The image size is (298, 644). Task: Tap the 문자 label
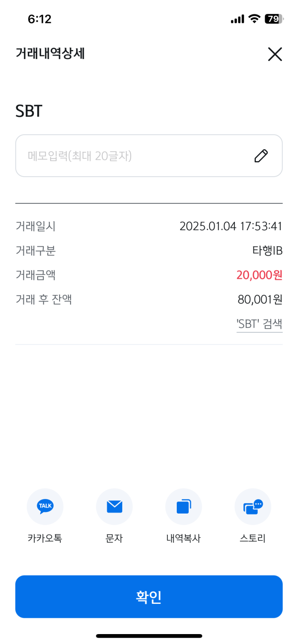114,538
